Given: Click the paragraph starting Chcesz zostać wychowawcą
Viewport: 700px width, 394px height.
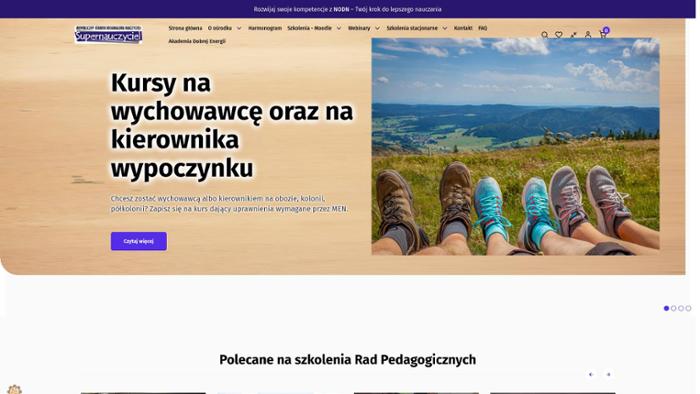Looking at the screenshot, I should coord(229,203).
